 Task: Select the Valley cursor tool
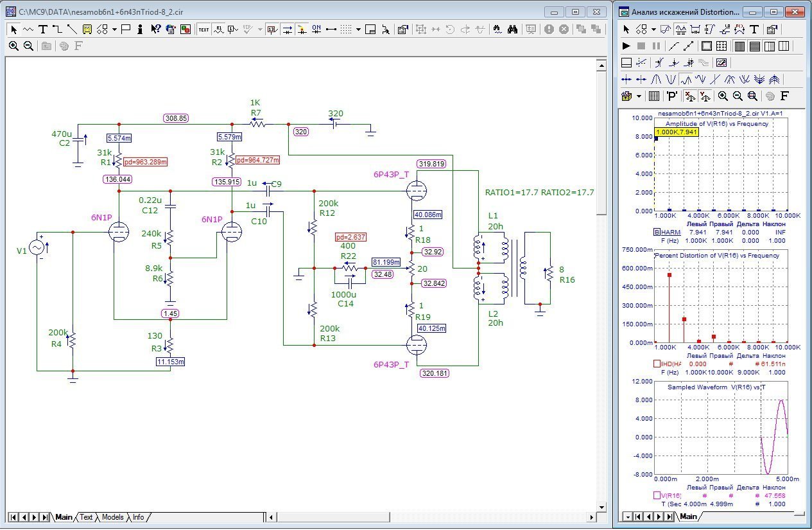[x=671, y=80]
